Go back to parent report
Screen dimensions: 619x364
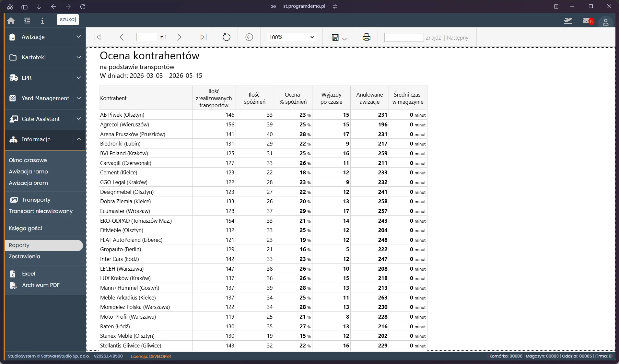click(249, 37)
